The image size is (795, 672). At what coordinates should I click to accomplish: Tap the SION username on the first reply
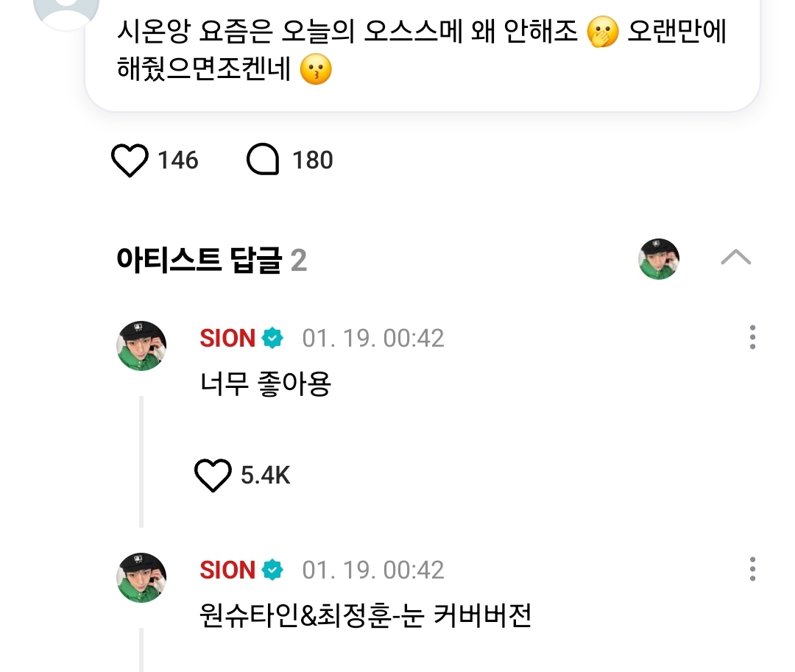[x=227, y=339]
